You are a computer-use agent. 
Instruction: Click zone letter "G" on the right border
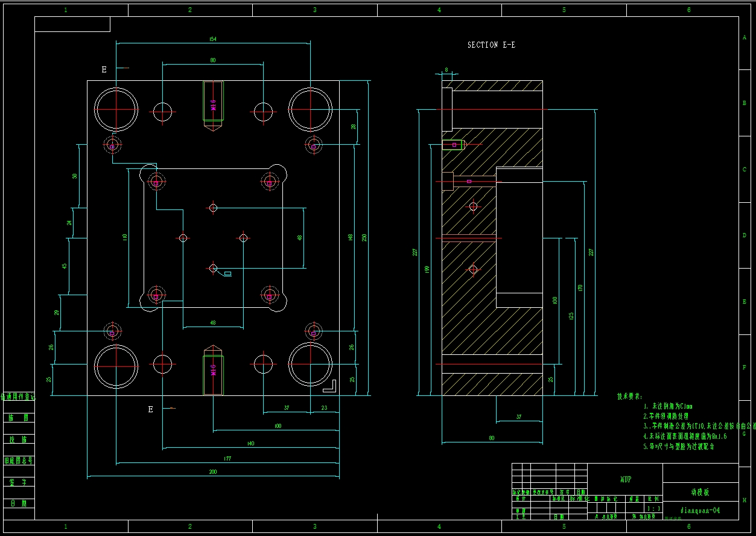745,433
